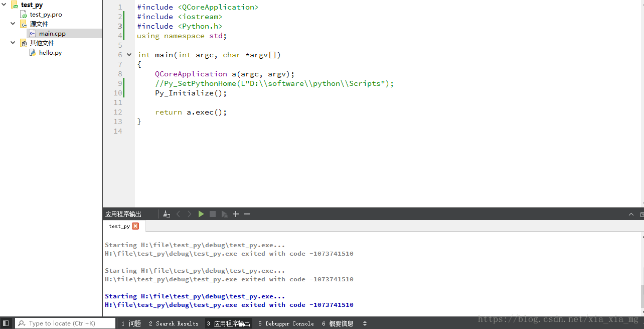Close the test_py output tab
The width and height of the screenshot is (644, 329).
point(135,226)
